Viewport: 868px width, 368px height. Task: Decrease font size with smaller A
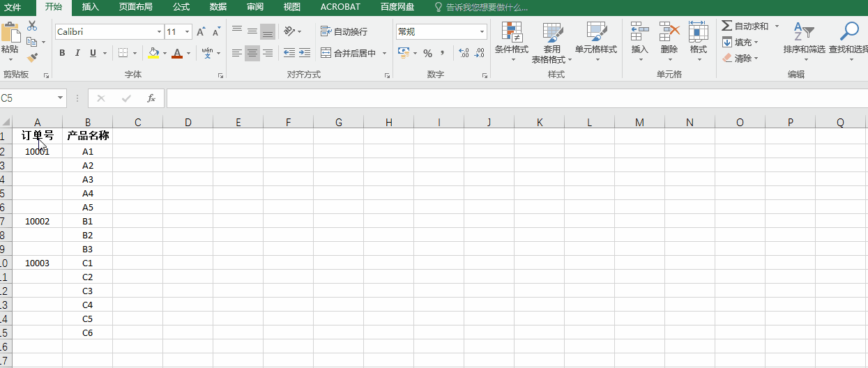click(x=216, y=32)
